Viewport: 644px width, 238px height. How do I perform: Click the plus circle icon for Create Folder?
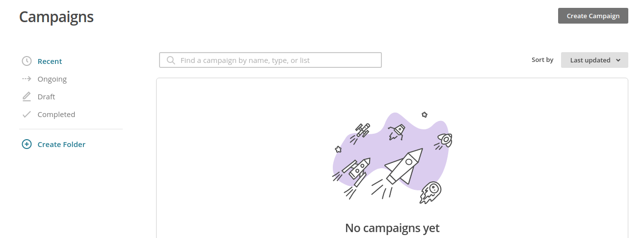click(27, 145)
